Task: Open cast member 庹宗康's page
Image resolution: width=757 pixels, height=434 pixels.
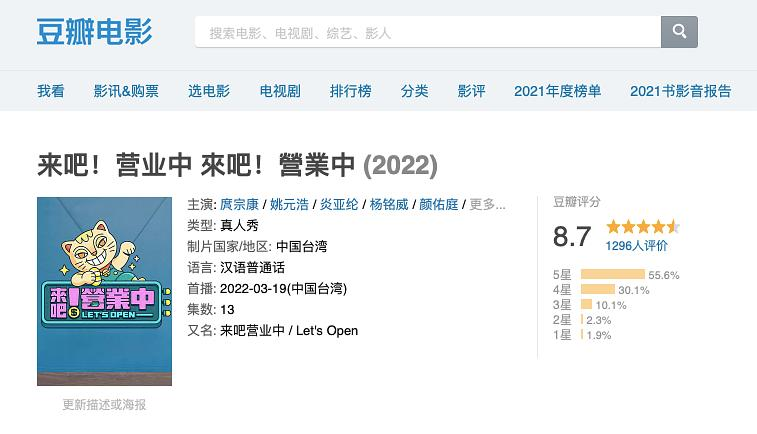Action: tap(241, 204)
